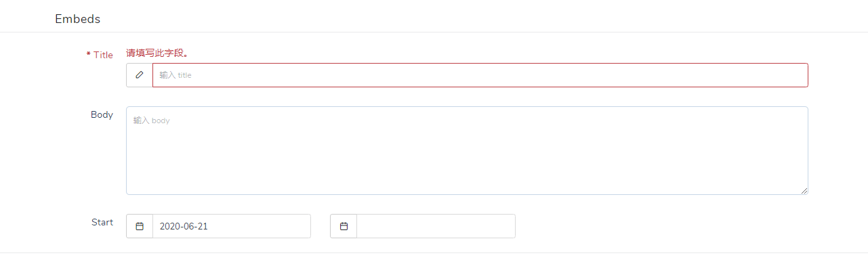Screen dimensions: 868x264
Task: Click the red 请填写此字段 error message
Action: [x=157, y=53]
